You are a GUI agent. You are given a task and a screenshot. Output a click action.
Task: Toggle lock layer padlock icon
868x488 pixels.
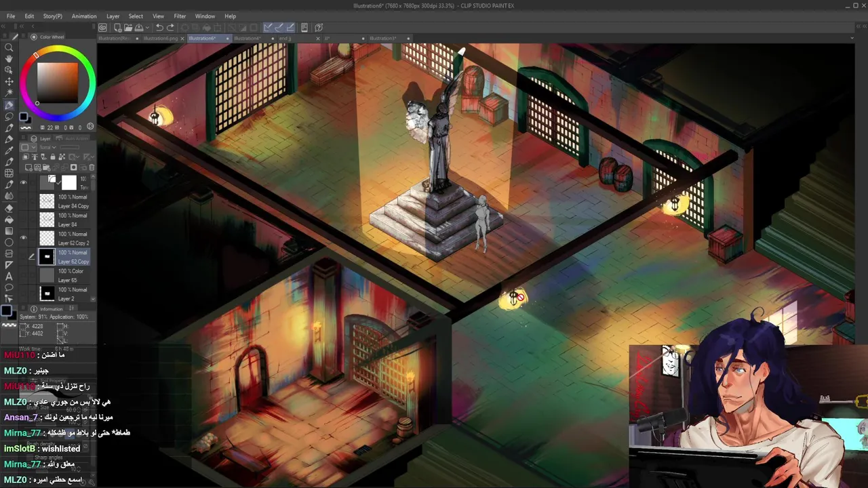(x=53, y=157)
